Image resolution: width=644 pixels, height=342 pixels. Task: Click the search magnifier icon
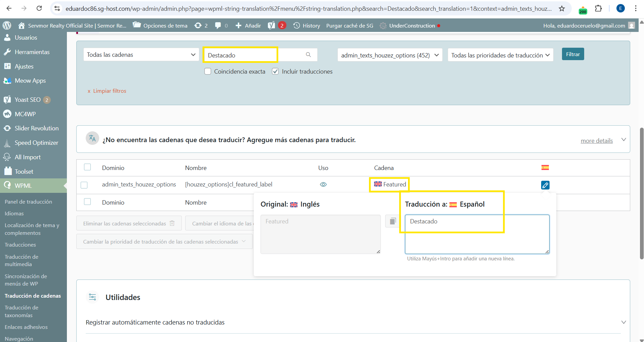click(x=308, y=55)
